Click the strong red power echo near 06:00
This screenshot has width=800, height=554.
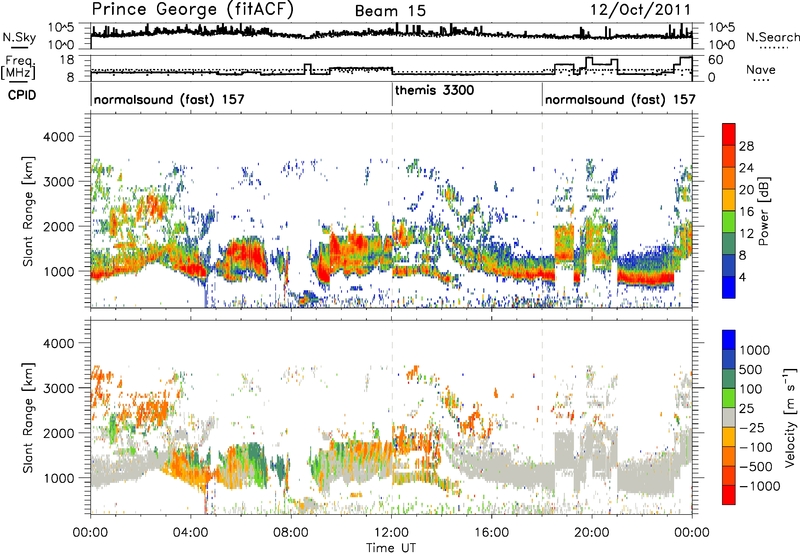[244, 254]
